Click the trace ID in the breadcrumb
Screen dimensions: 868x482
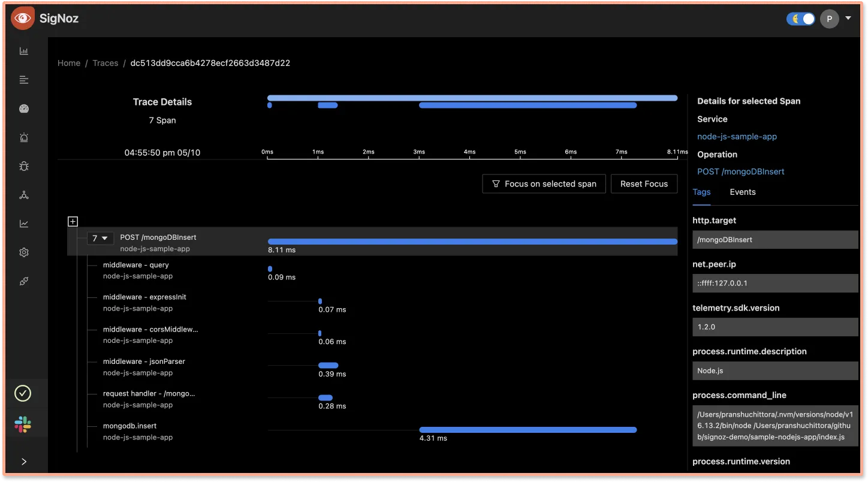coord(210,63)
